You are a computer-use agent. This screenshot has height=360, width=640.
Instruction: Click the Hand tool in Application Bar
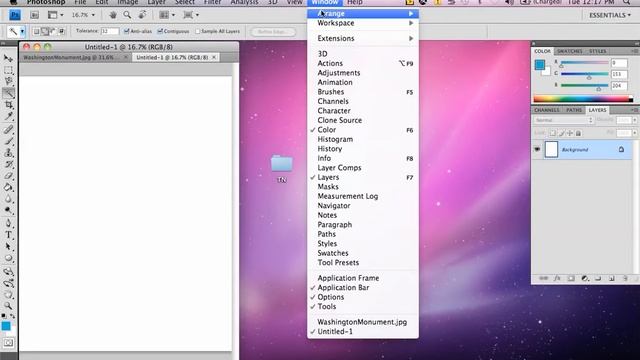(x=113, y=15)
